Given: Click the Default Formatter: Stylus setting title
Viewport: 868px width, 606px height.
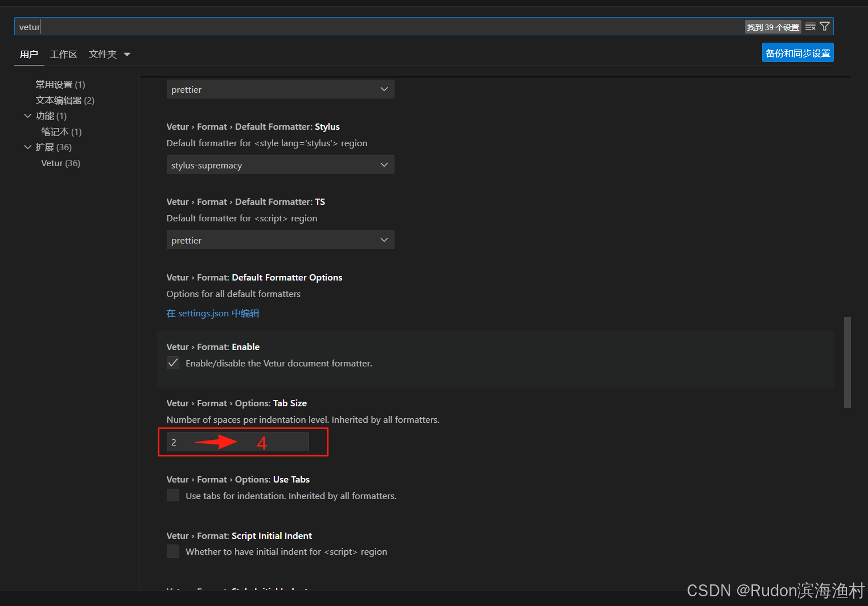Looking at the screenshot, I should point(253,126).
